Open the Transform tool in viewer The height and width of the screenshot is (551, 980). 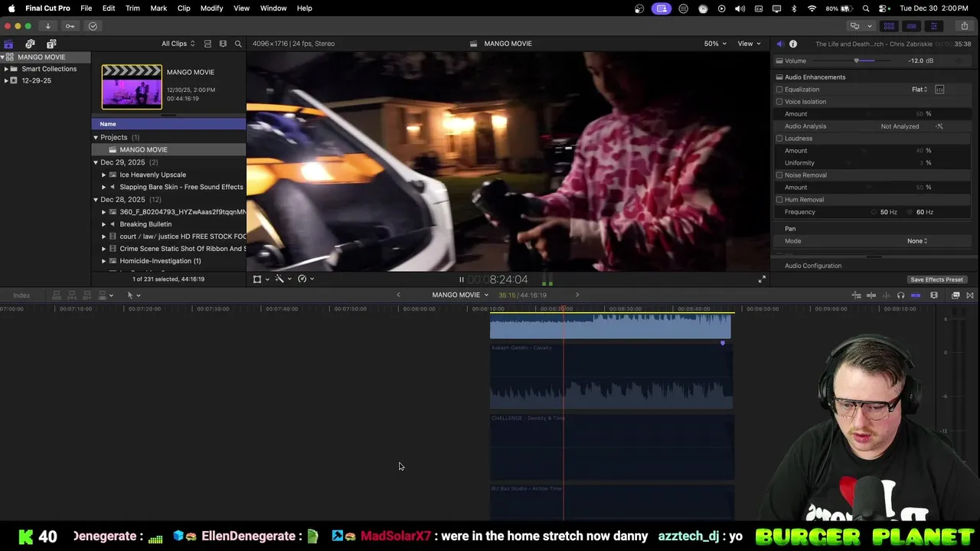point(257,279)
